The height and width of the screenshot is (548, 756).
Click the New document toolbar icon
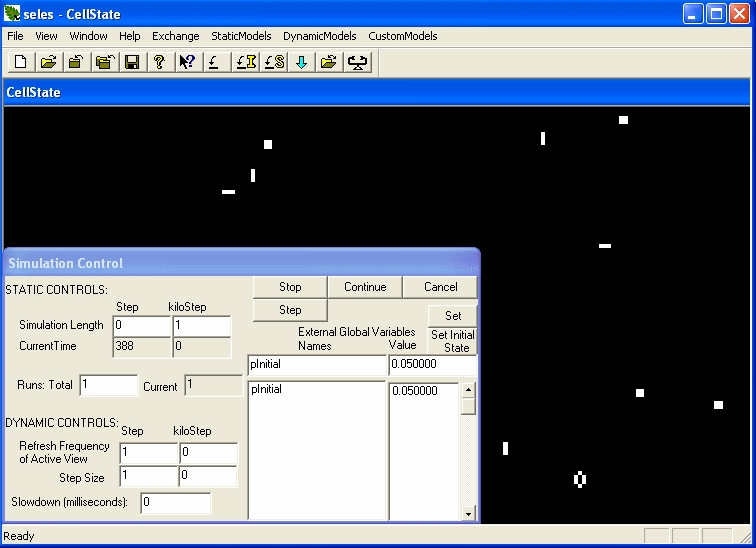point(21,62)
